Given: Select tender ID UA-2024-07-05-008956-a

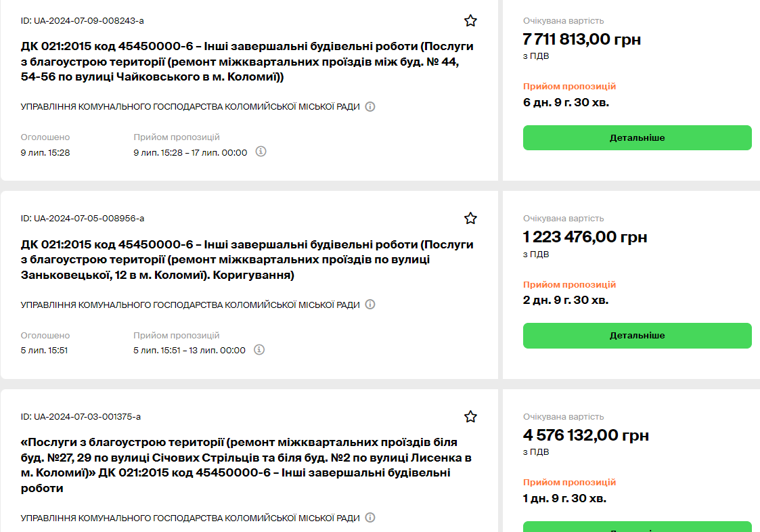Looking at the screenshot, I should [82, 219].
